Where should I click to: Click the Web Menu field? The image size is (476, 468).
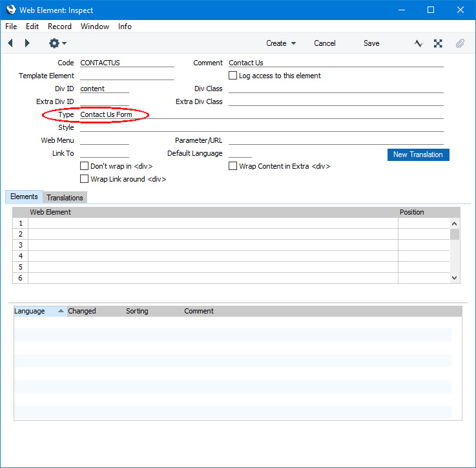point(105,140)
